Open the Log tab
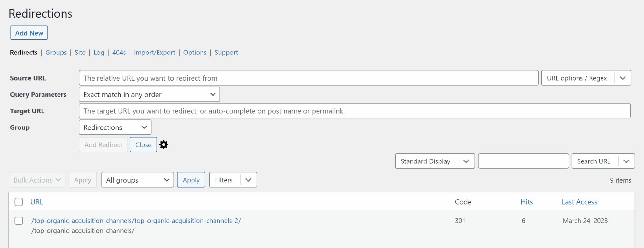644x248 pixels. [99, 52]
